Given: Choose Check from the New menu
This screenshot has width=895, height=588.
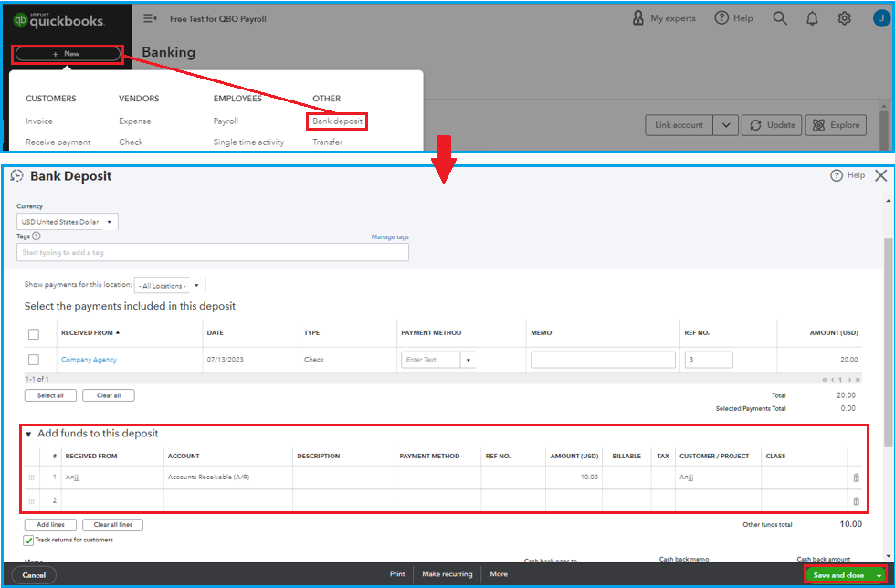Looking at the screenshot, I should click(131, 142).
